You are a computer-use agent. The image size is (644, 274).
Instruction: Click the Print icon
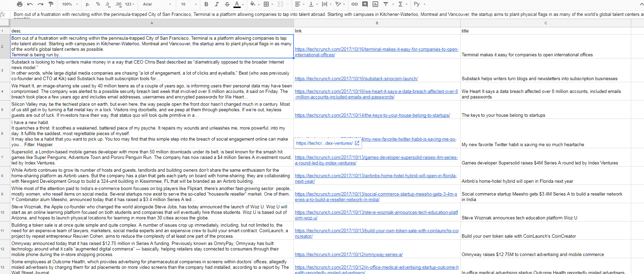point(20,4)
